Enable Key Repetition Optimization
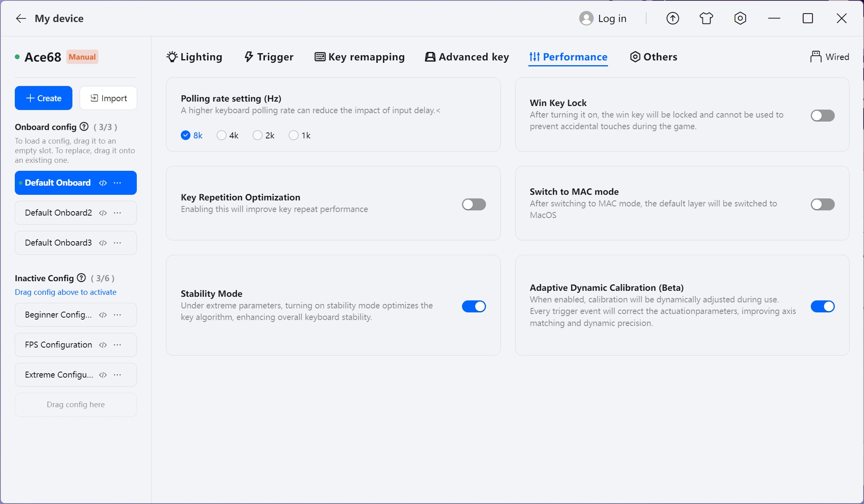This screenshot has height=504, width=864. click(x=474, y=204)
